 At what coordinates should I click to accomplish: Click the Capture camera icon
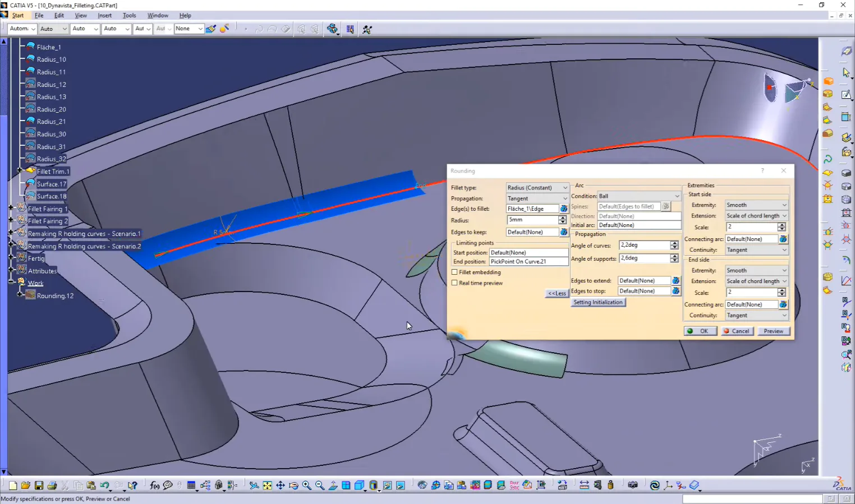tap(633, 485)
